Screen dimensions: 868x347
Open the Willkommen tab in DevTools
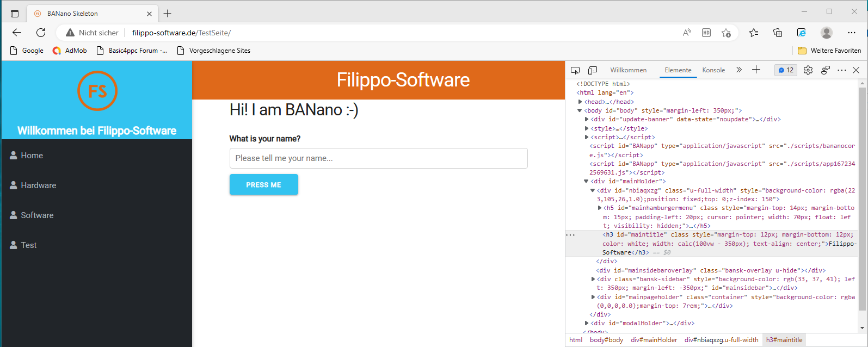(x=629, y=70)
